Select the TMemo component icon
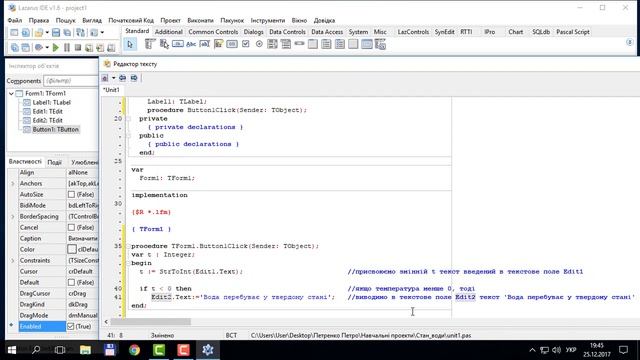The width and height of the screenshot is (640, 360). (218, 44)
